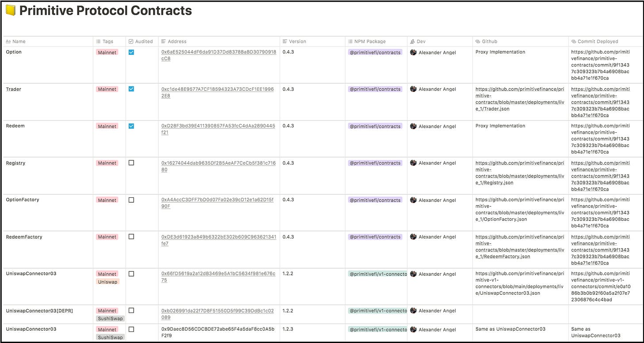Screen dimensions: 644x343
Task: Uncheck Audited checkbox for Trader
Action: (x=131, y=89)
